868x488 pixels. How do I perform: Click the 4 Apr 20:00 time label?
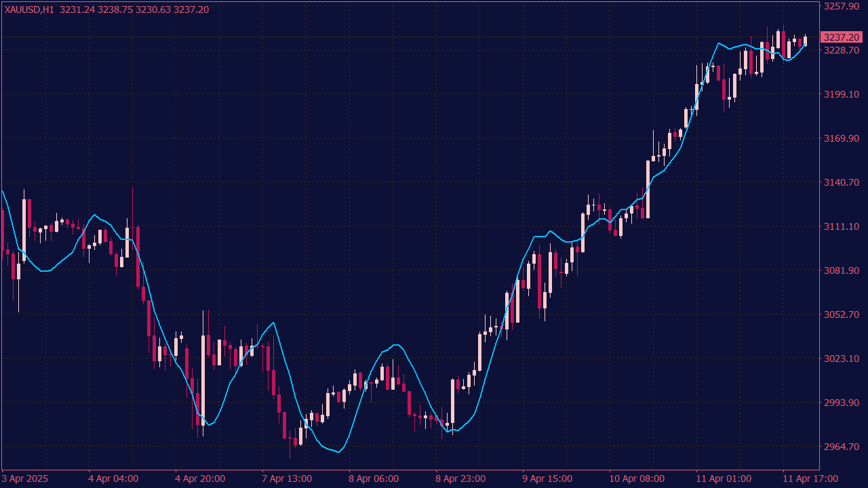[x=200, y=479]
